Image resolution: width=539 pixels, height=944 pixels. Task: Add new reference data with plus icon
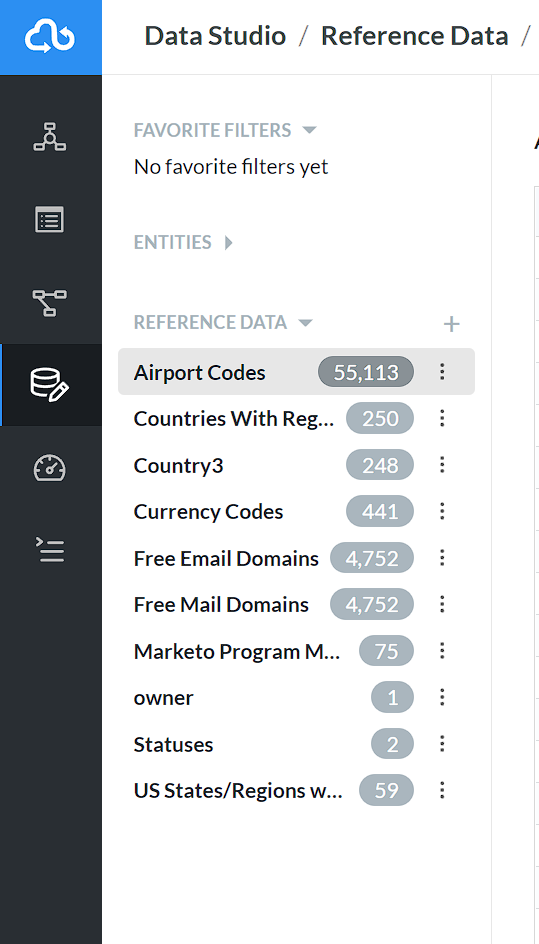451,324
